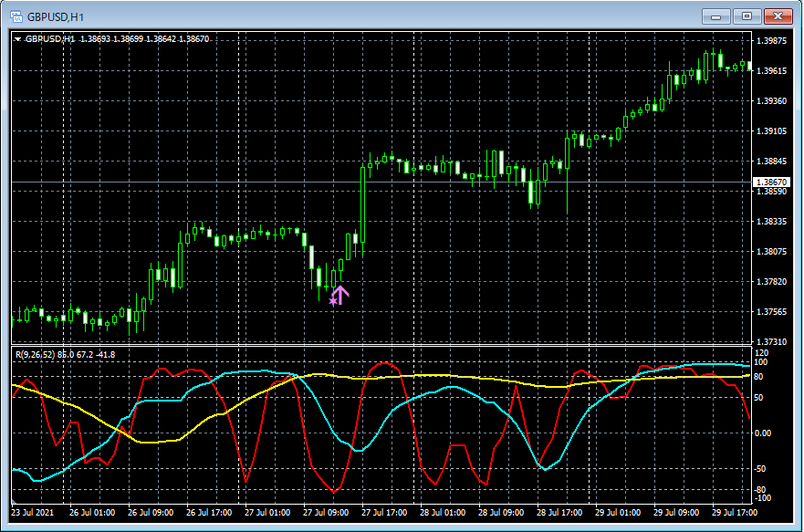
Task: Click price scale value 1.37820
Action: 772,282
